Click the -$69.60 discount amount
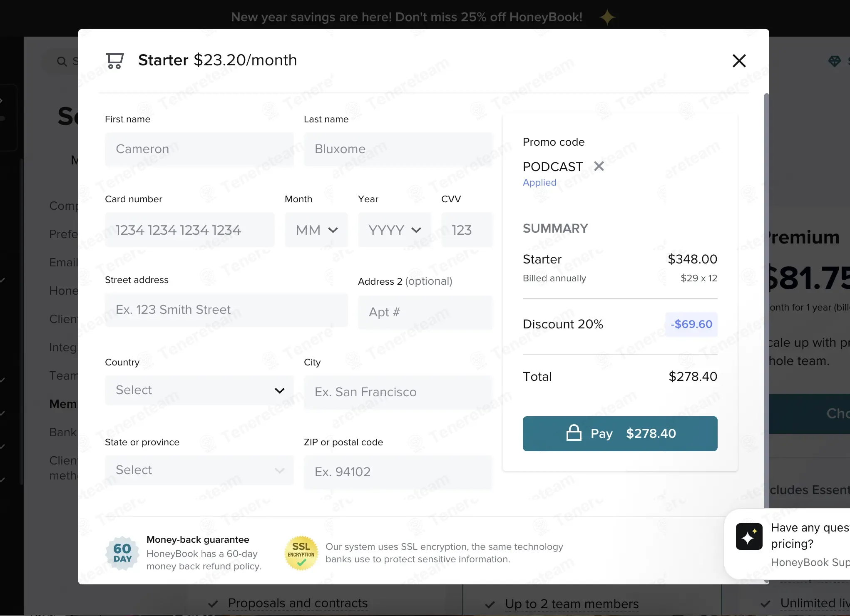850x616 pixels. [691, 324]
